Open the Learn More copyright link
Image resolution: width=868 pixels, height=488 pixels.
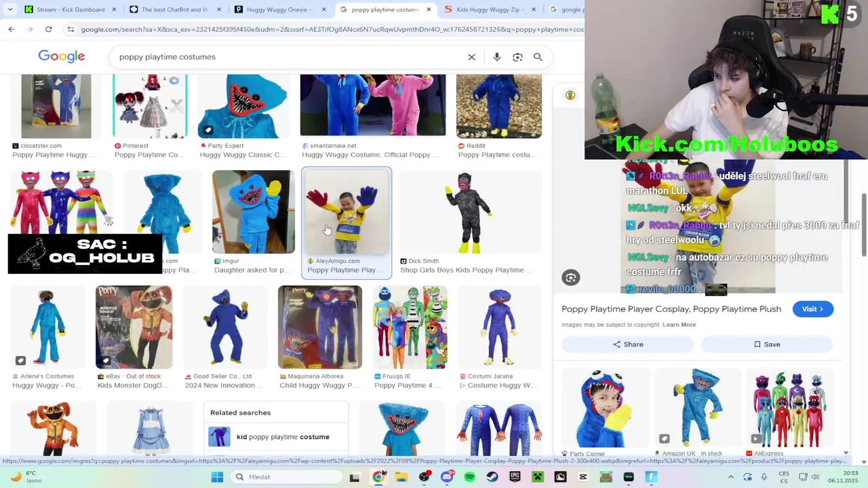(x=679, y=325)
